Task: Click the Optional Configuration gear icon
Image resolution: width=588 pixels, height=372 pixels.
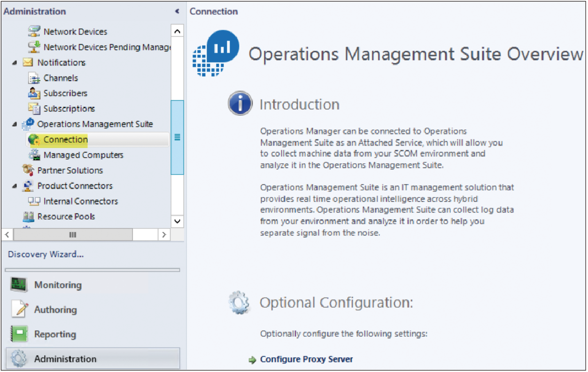Action: (x=239, y=303)
